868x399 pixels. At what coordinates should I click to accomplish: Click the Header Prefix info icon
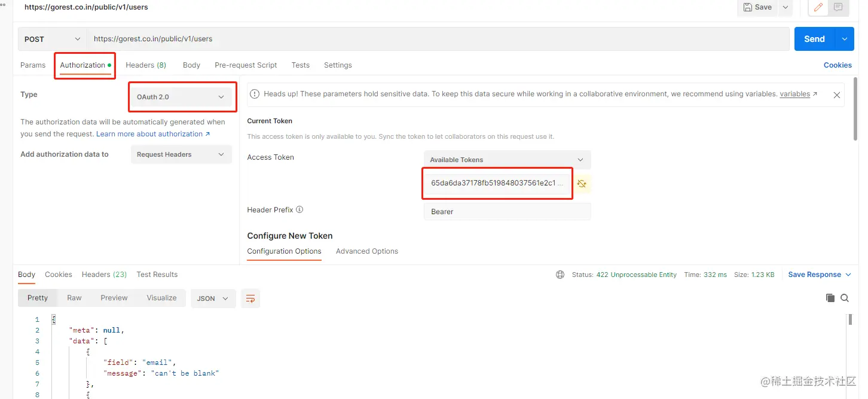[299, 210]
